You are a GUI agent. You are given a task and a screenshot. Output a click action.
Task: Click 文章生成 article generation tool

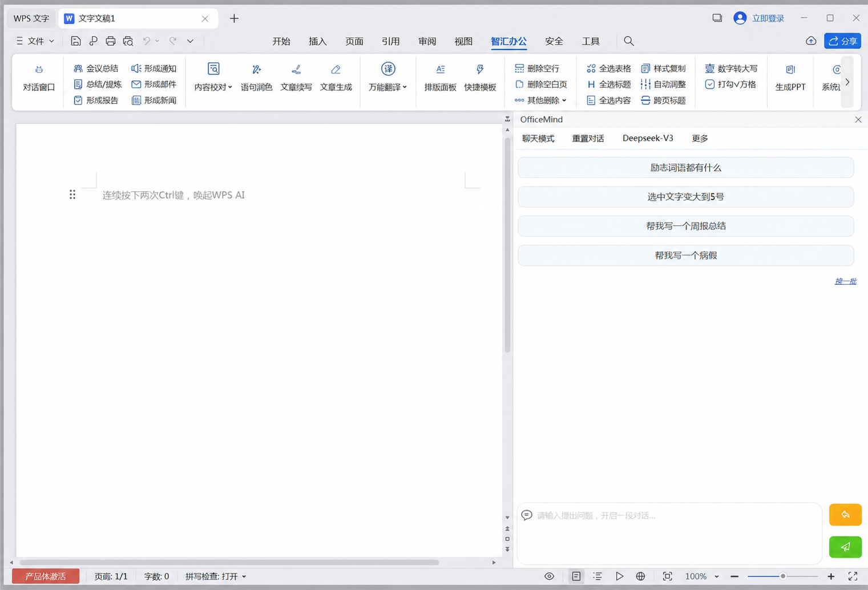336,78
